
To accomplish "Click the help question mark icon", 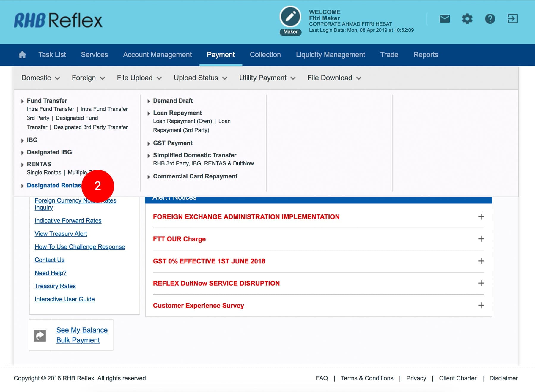I will point(490,19).
